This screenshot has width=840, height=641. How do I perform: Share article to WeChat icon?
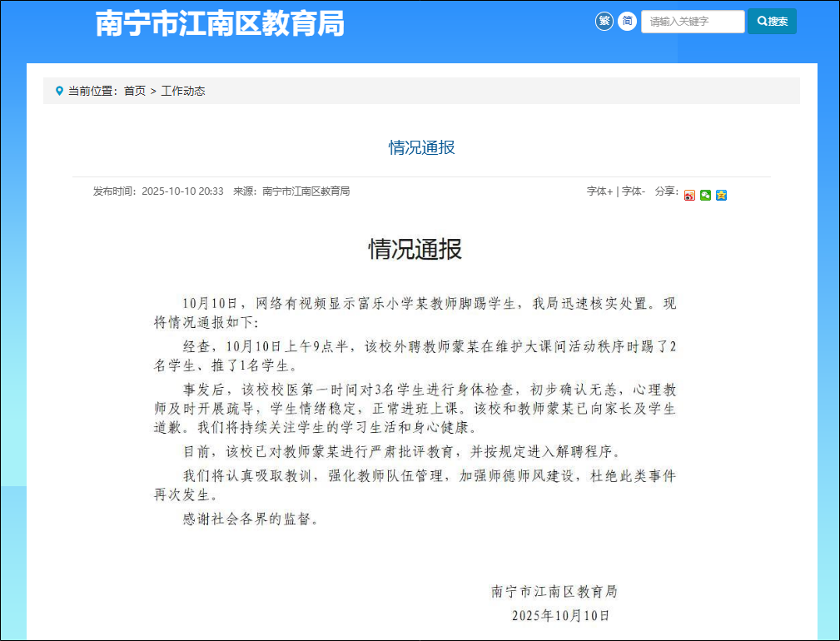705,196
